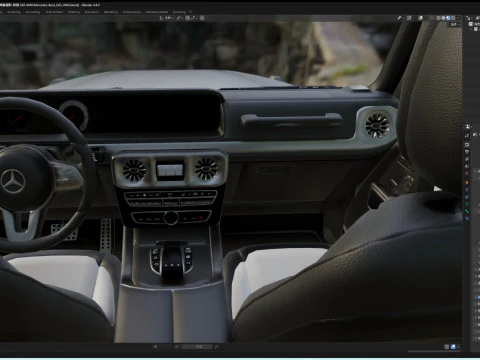Screen dimensions: 480x360
Task: Switch viewport shading to Wireframe
Action: coord(438,18)
